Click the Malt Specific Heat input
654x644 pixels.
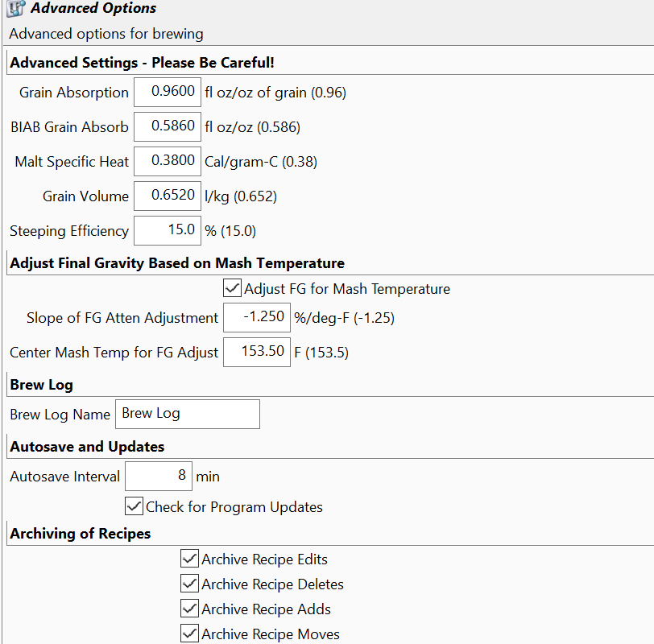click(168, 161)
